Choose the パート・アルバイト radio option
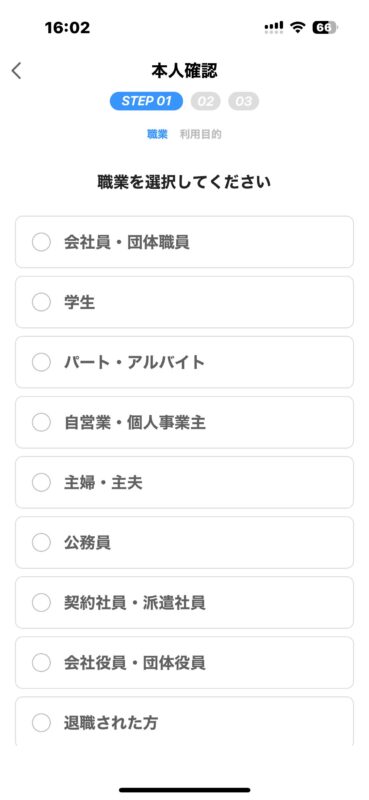 click(x=41, y=362)
